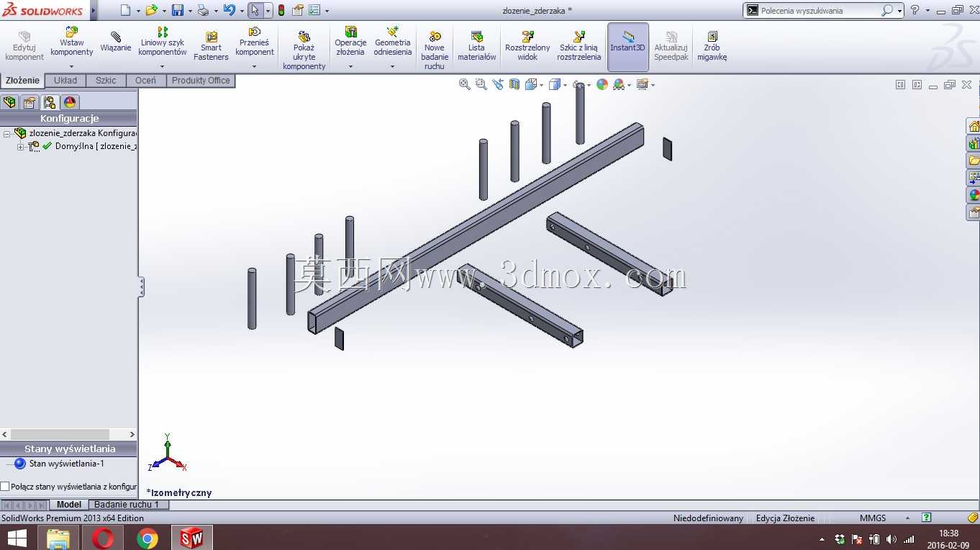
Task: Enable Połącz stany wyświetlania z konfiguracjami checkbox
Action: pos(5,487)
